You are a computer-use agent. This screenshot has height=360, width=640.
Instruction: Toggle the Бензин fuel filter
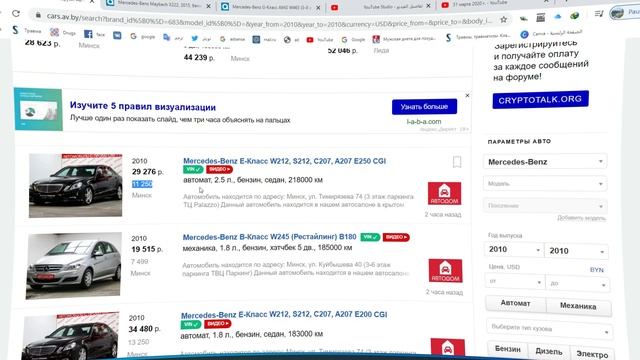[508, 349]
